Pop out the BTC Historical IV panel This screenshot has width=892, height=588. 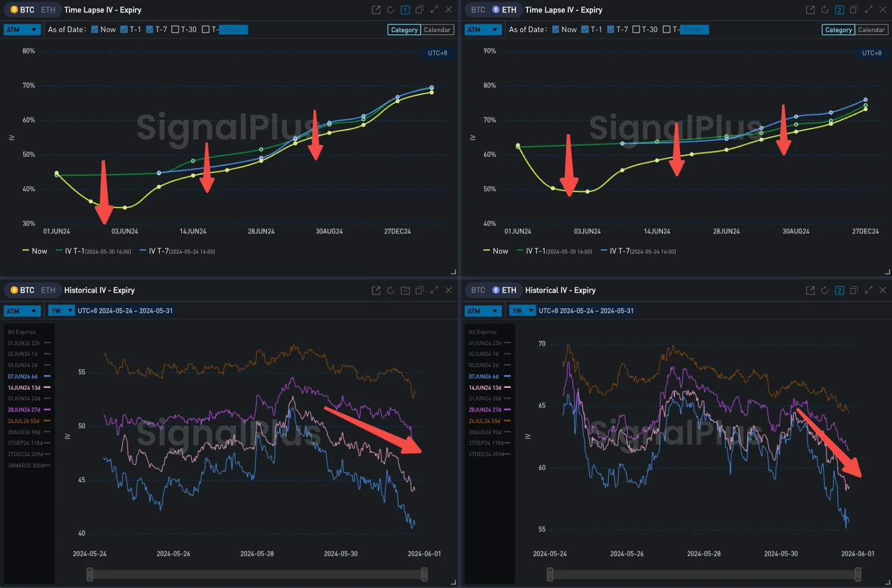pos(376,290)
